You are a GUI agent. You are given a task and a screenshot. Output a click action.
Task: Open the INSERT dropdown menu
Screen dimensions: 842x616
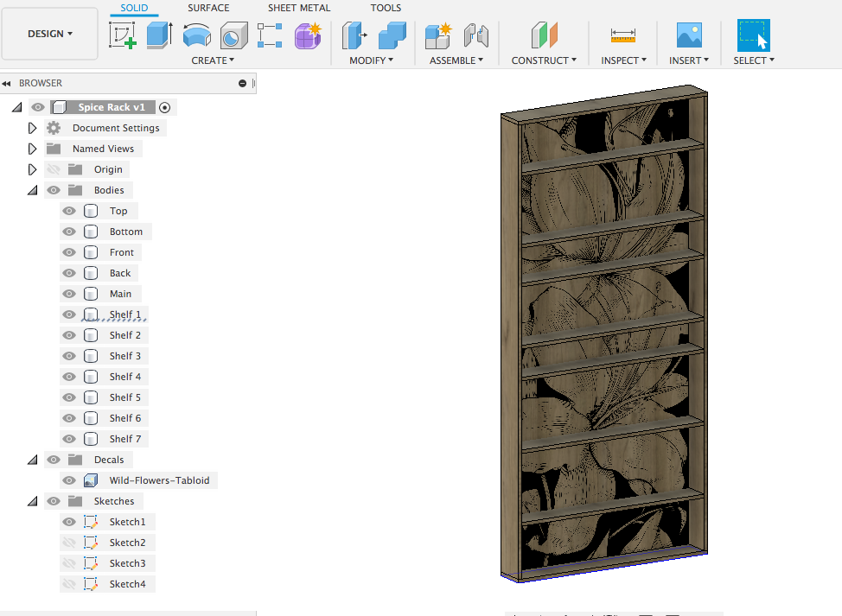tap(689, 60)
